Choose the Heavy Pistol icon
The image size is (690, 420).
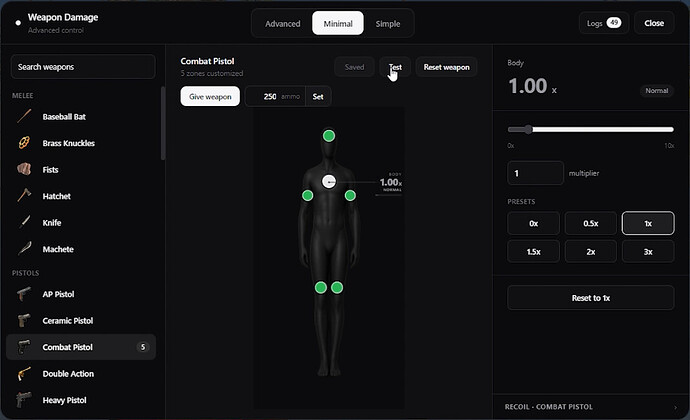pos(24,400)
